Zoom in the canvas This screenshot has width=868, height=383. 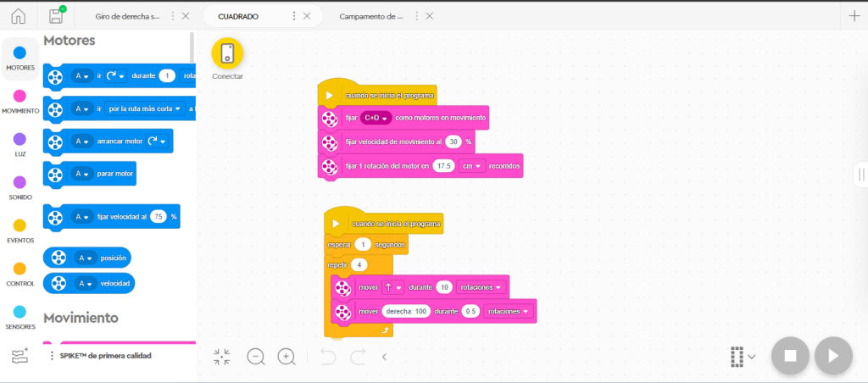287,357
